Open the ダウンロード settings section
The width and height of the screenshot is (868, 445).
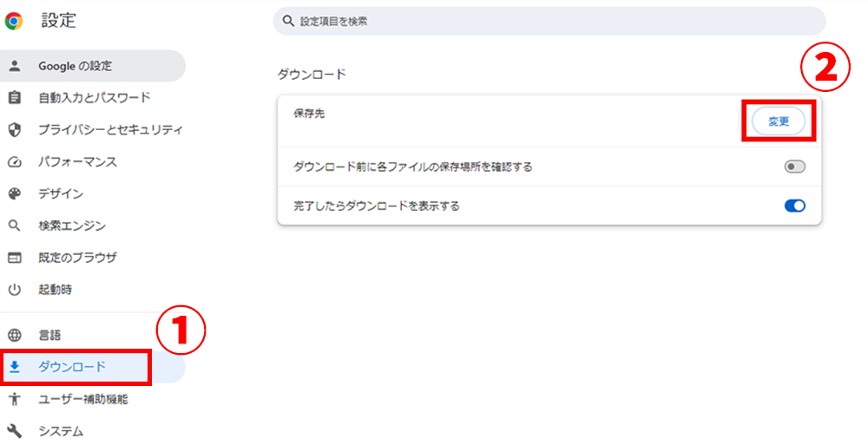tap(93, 367)
